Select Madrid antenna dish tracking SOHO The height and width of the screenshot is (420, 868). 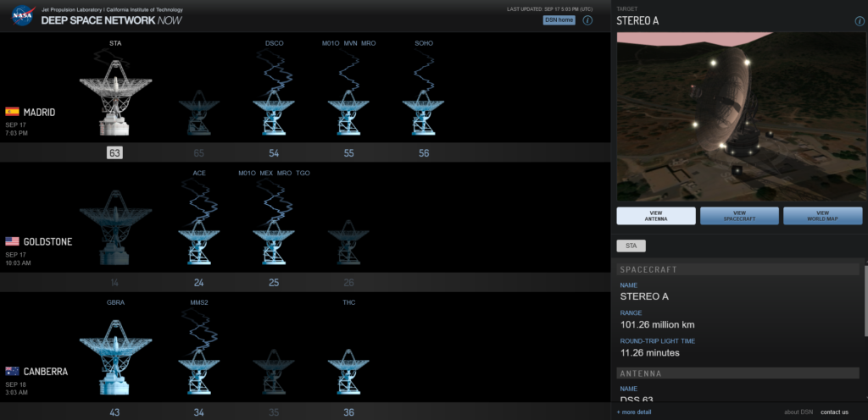click(x=423, y=112)
